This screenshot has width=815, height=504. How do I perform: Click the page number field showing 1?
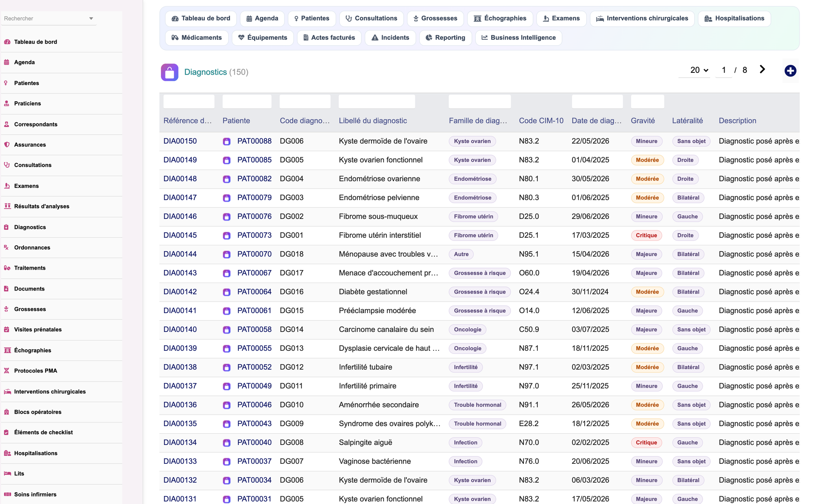[x=724, y=70]
